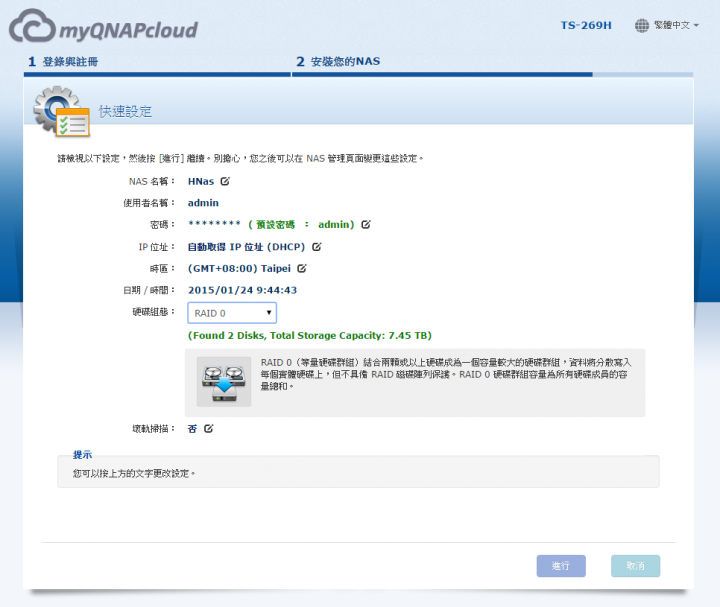720x607 pixels.
Task: Click the TS-269H model label
Action: [586, 25]
